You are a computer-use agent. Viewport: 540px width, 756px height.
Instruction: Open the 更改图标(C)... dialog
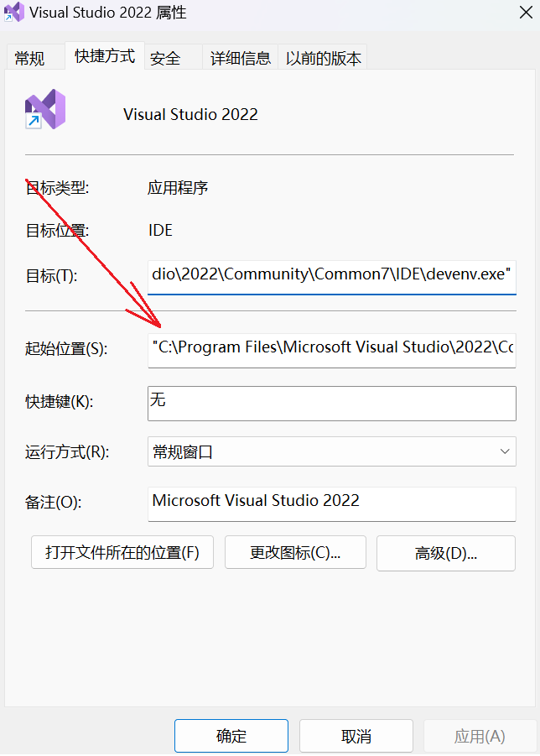click(x=295, y=553)
